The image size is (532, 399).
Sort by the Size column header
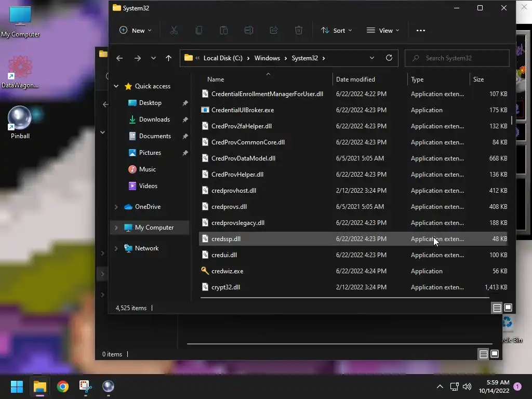(x=478, y=79)
